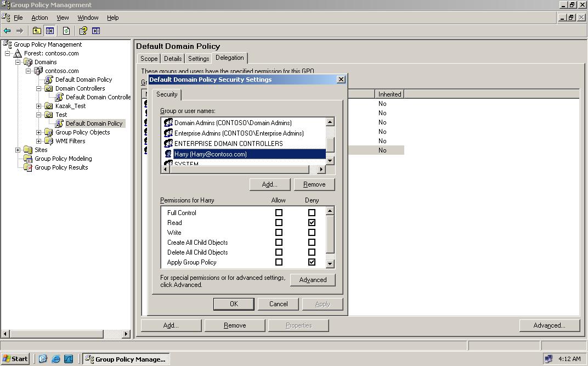The width and height of the screenshot is (588, 366).
Task: Uncheck Deny for Apply Group Policy
Action: pos(312,262)
